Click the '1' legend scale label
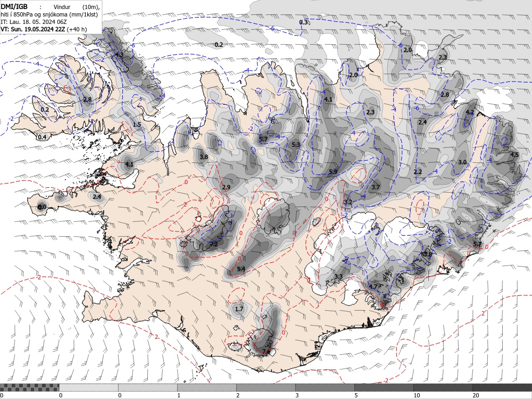The image size is (532, 399). [179, 395]
